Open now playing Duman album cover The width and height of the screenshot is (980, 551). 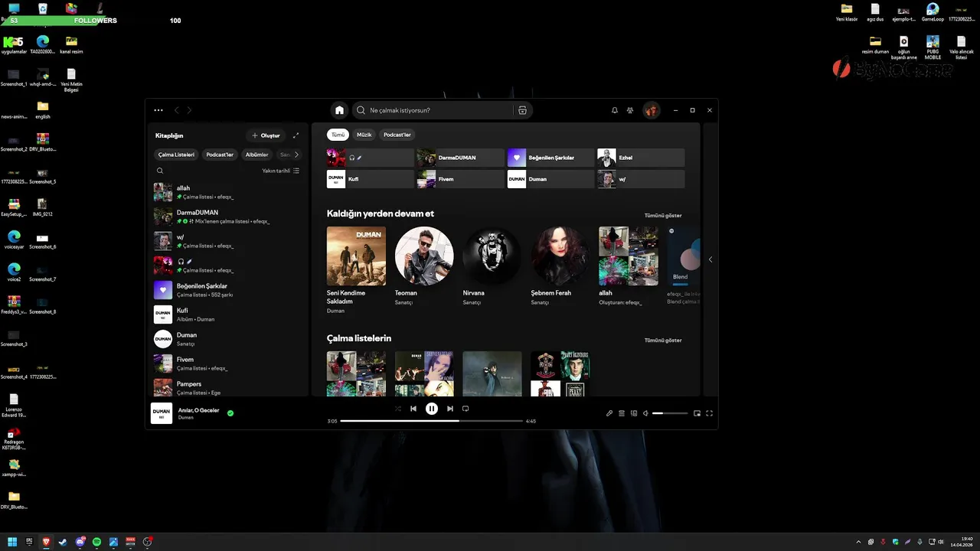tap(162, 413)
